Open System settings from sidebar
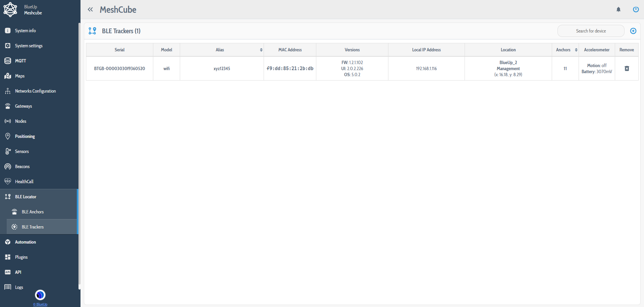Viewport: 644px width, 307px height. 29,46
